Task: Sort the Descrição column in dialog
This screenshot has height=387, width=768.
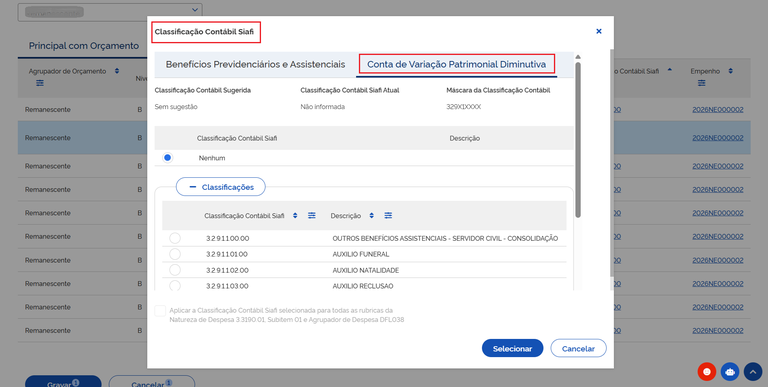Action: click(x=372, y=216)
